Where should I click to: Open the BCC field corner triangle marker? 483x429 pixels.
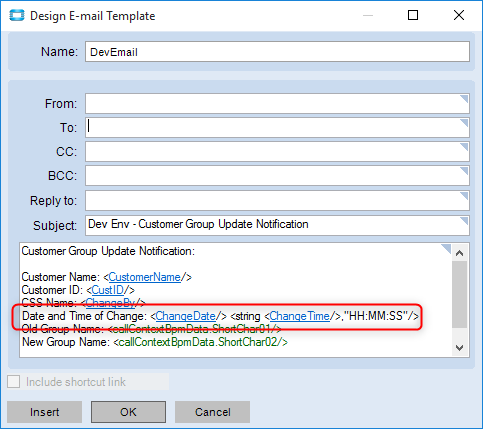pos(465,171)
